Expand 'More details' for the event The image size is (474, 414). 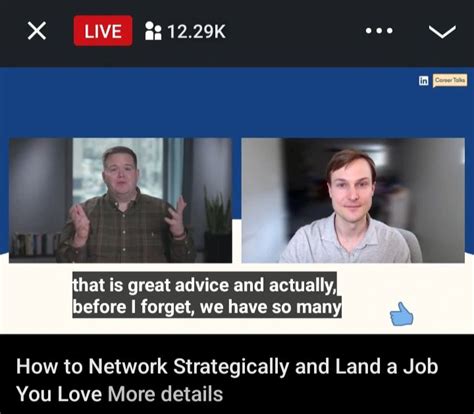point(165,394)
